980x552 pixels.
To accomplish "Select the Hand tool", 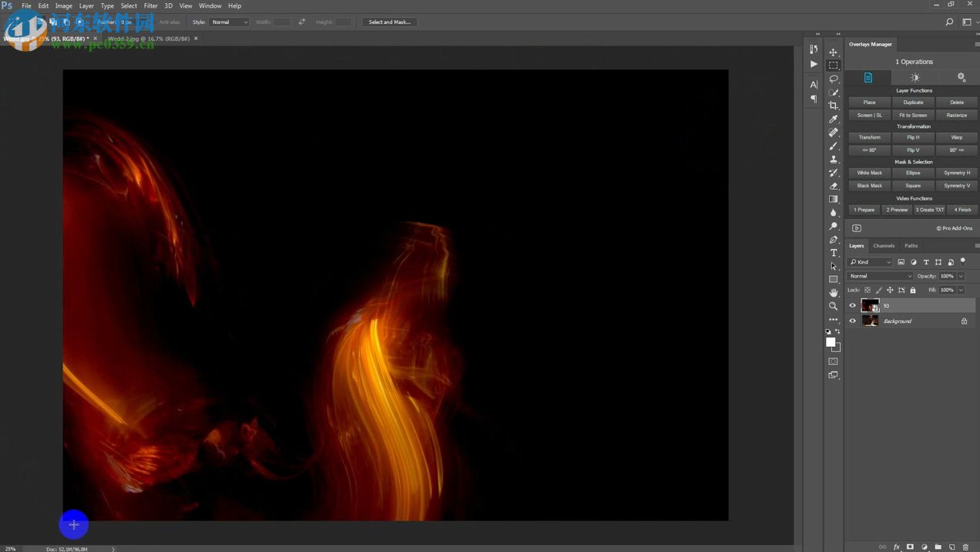I will tap(834, 293).
